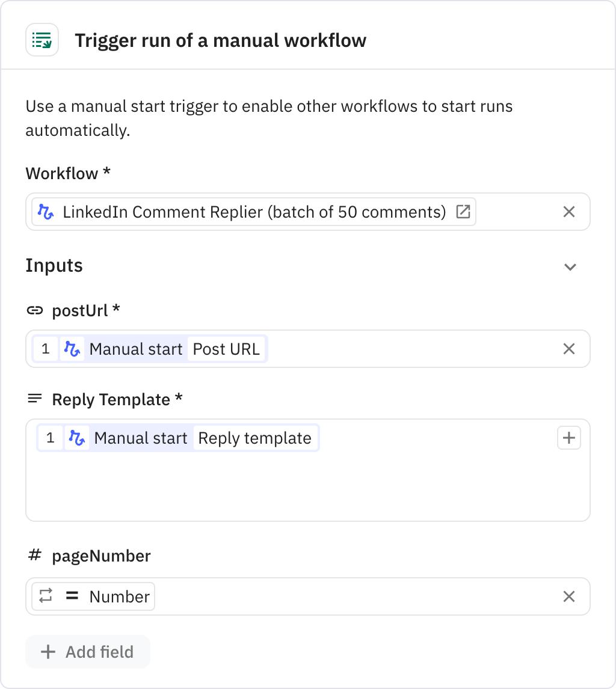The height and width of the screenshot is (689, 616).
Task: Click the text lines icon beside Reply Template
Action: point(34,399)
